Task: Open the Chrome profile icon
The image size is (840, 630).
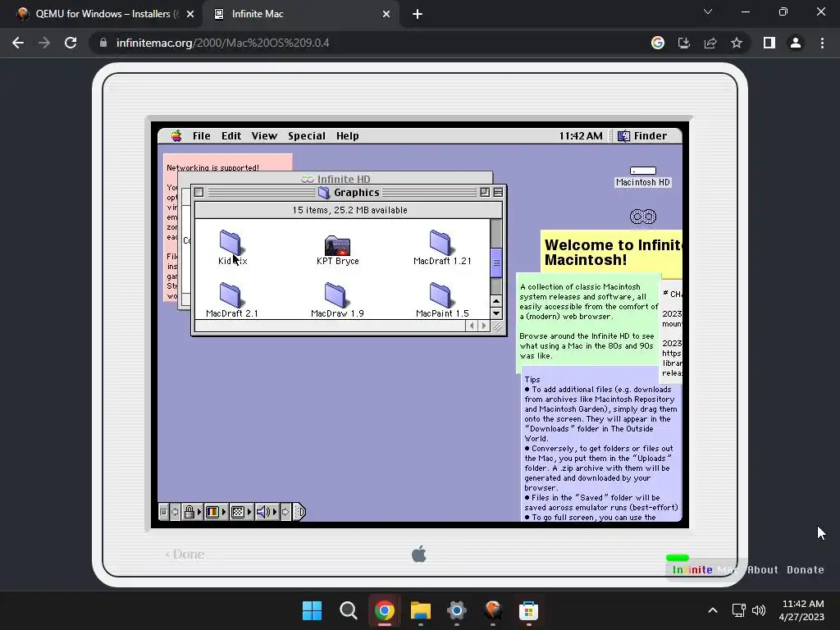Action: click(796, 43)
